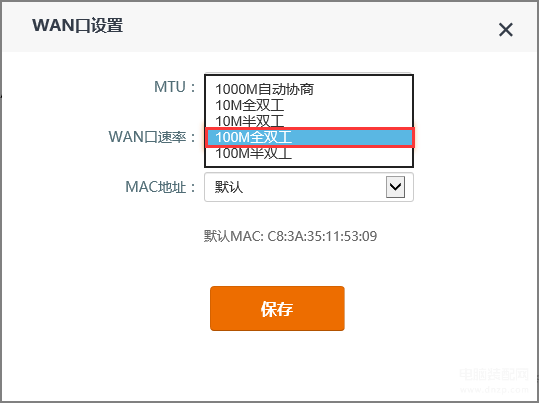Pick the 10M半双工 option

click(309, 121)
